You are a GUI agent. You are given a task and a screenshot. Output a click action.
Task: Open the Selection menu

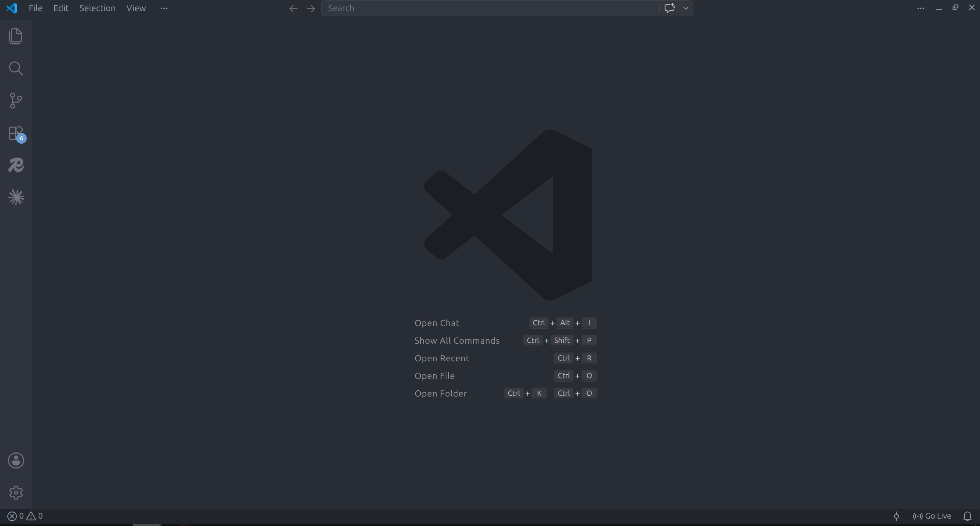pyautogui.click(x=97, y=8)
